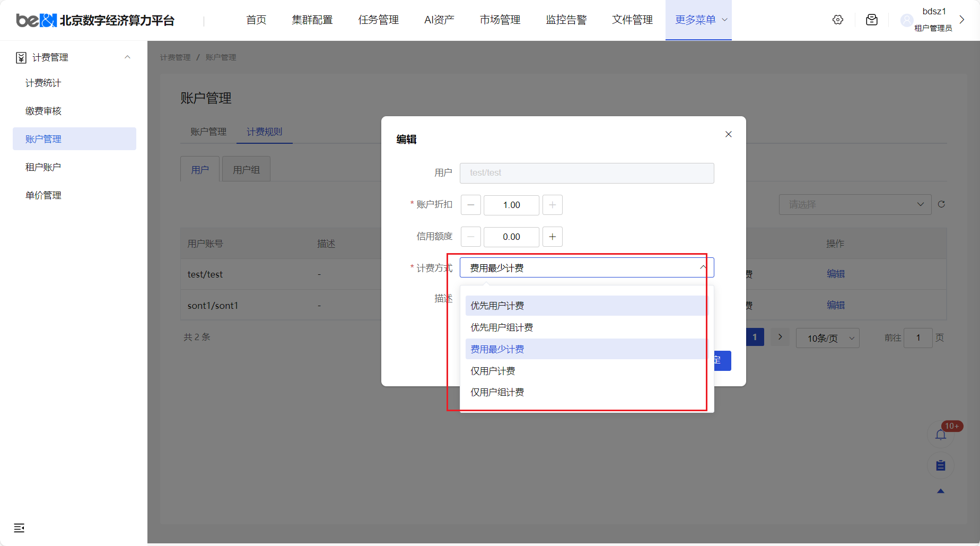Click the test/test table cell
Screen dimensions: 980x546
click(205, 274)
